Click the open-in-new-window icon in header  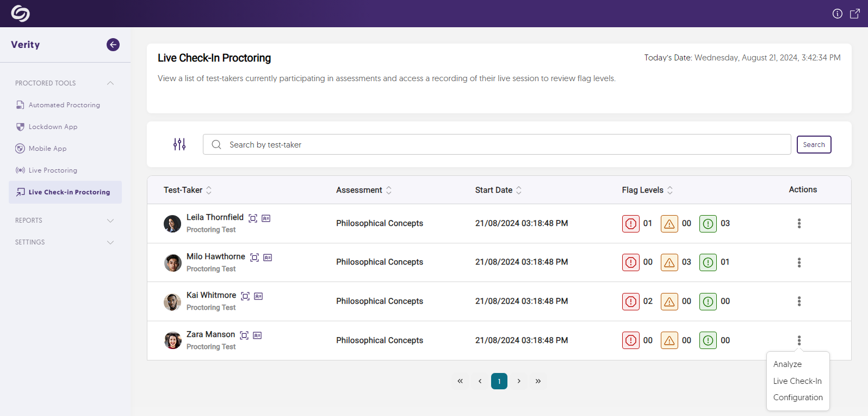tap(855, 14)
